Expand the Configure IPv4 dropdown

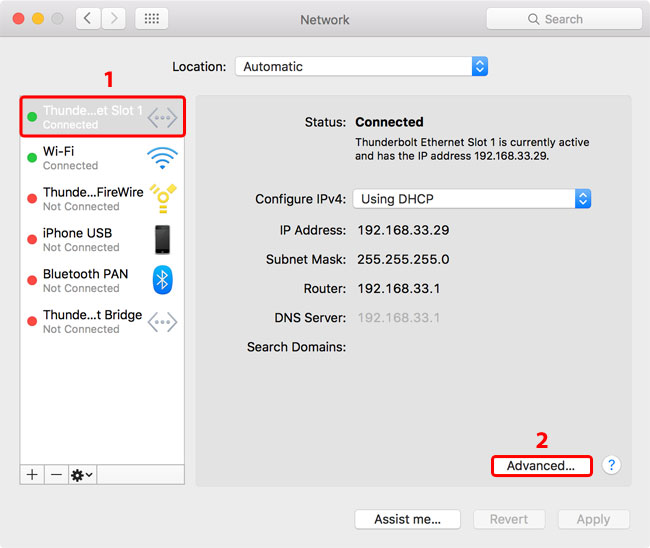(473, 199)
